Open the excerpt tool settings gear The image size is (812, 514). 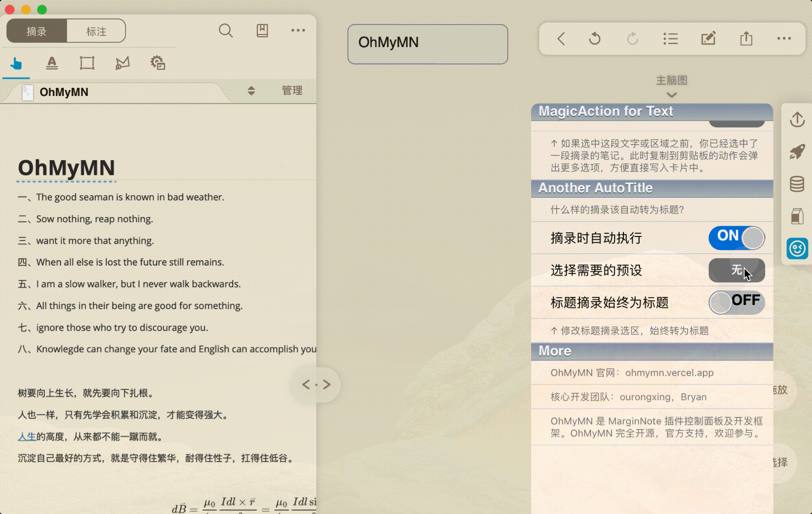click(157, 63)
